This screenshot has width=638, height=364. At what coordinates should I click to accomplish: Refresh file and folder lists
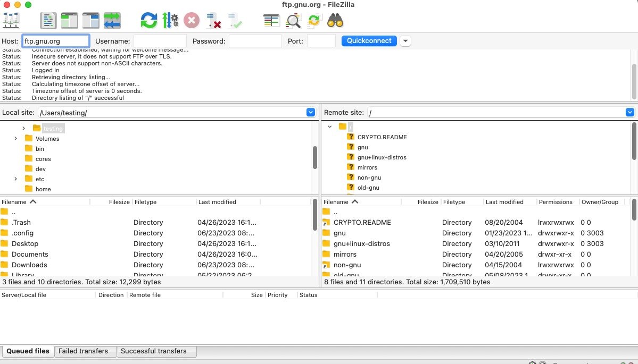click(149, 21)
